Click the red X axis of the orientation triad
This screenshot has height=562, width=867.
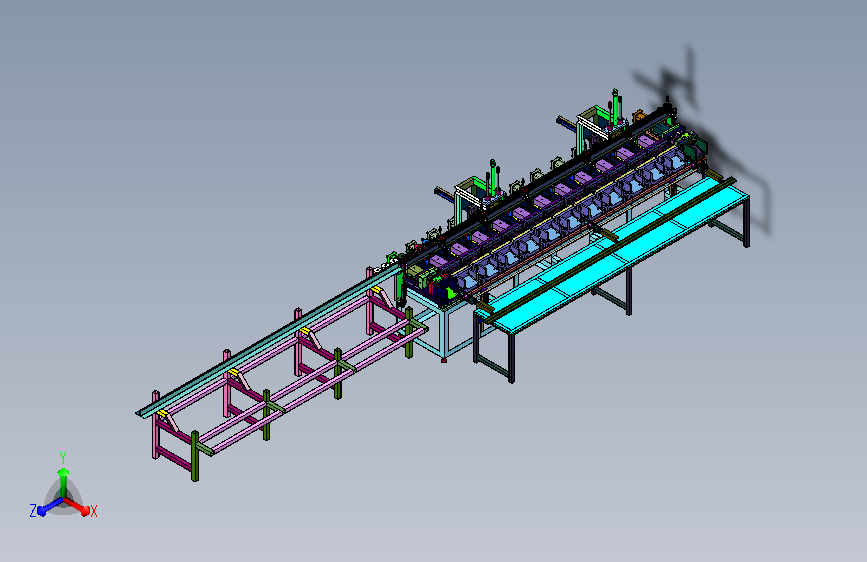77,506
